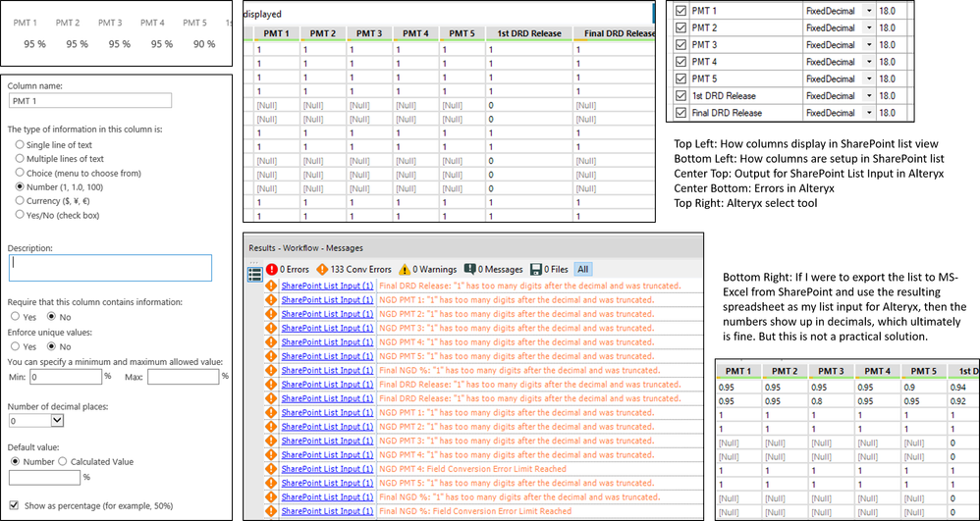Open Number of decimal places dropdown
This screenshot has height=521, width=980.
[57, 421]
